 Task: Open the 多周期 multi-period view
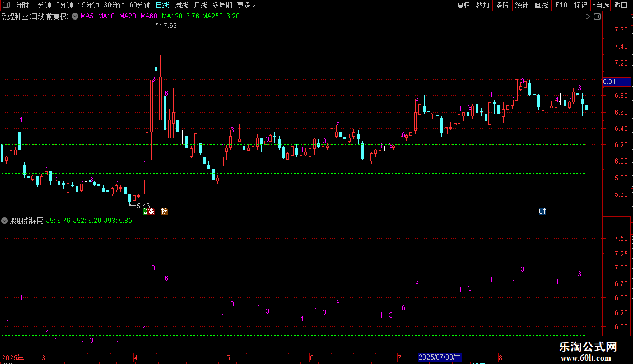coord(222,5)
